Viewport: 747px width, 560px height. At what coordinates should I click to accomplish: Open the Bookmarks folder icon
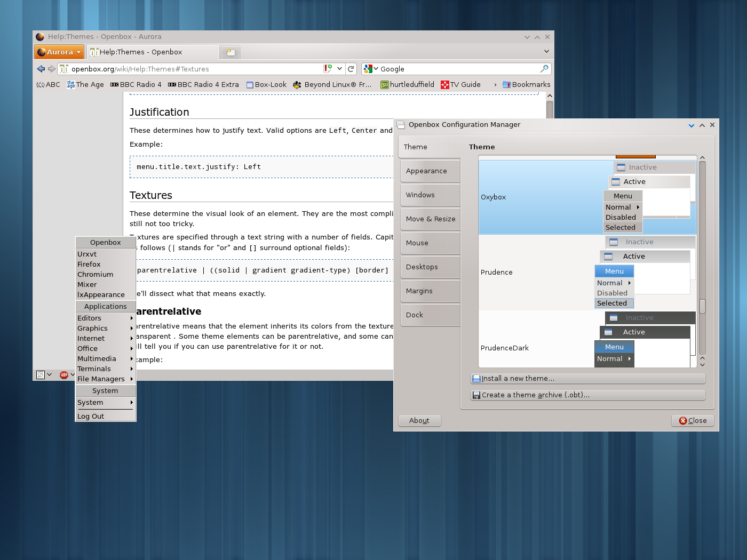[x=506, y=85]
